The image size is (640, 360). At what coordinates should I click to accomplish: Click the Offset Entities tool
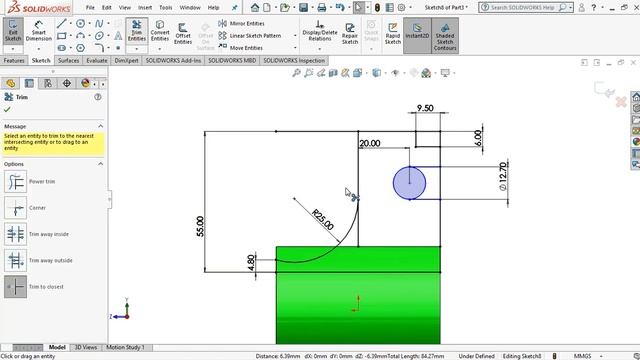183,33
